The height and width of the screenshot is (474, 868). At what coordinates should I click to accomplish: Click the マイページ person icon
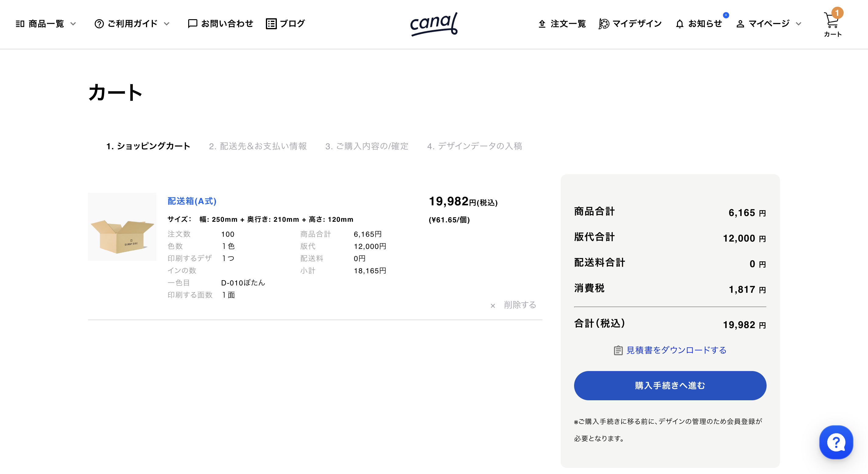pos(740,23)
